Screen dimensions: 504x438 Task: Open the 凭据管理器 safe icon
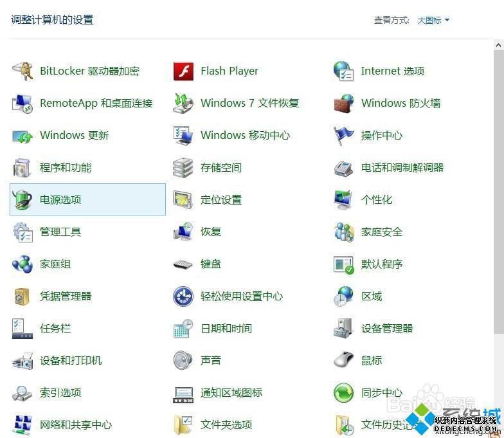[22, 296]
